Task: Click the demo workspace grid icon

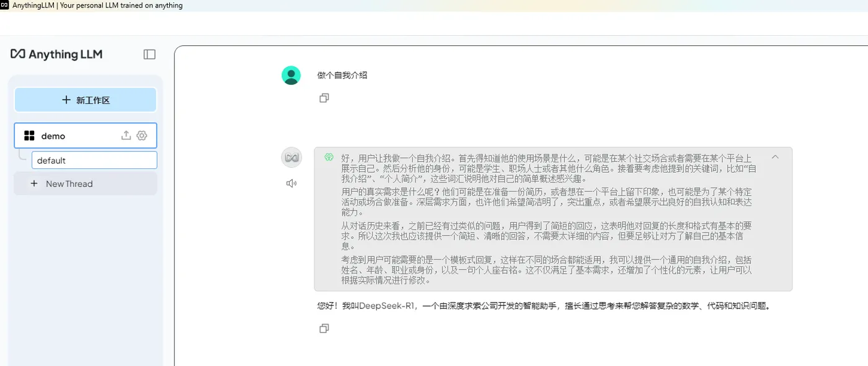Action: [29, 136]
